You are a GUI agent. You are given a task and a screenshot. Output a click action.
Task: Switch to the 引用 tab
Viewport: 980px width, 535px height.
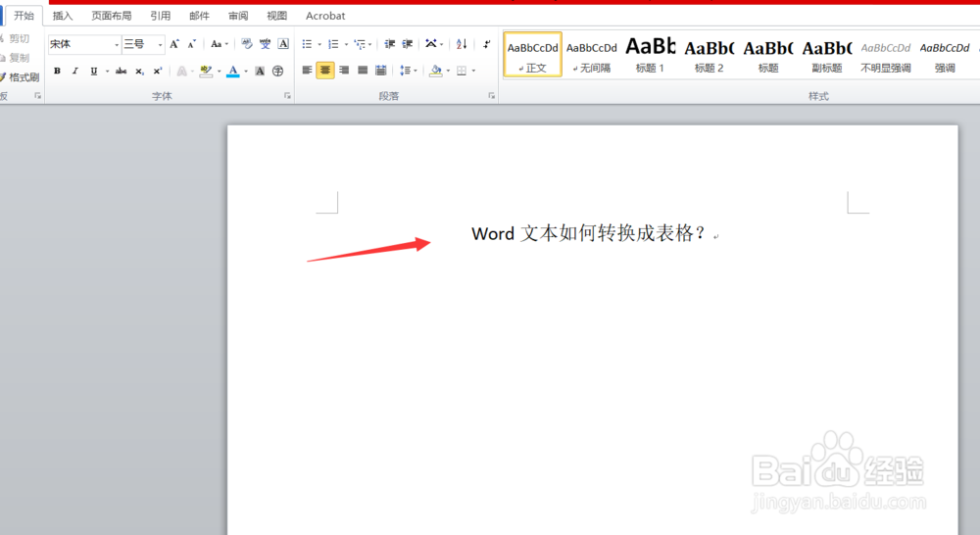point(160,16)
